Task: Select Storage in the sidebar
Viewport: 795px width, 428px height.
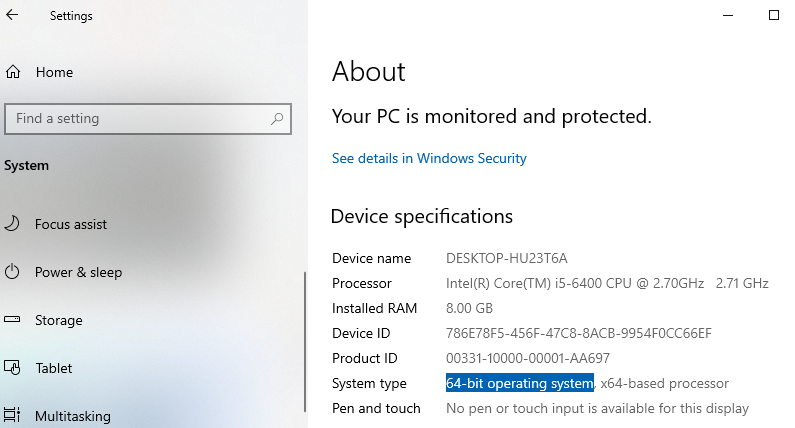Action: pyautogui.click(x=58, y=320)
